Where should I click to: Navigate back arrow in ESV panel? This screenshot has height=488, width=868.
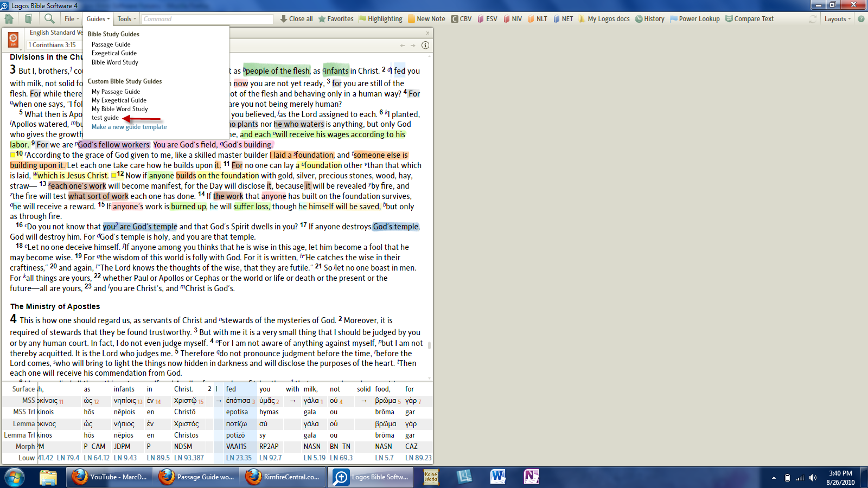403,46
